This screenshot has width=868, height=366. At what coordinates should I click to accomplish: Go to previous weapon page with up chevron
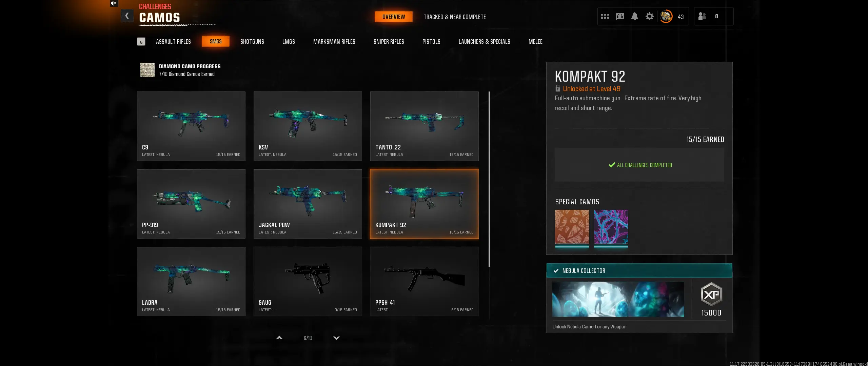279,338
